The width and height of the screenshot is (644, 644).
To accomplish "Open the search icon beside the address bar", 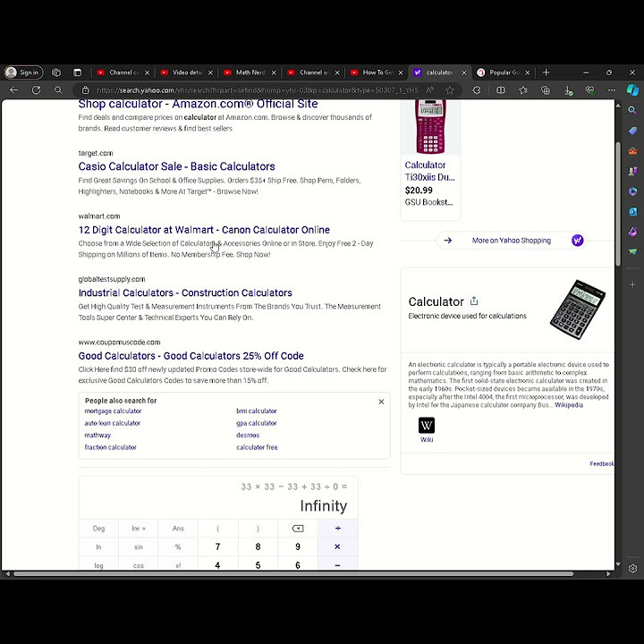I will 58,90.
